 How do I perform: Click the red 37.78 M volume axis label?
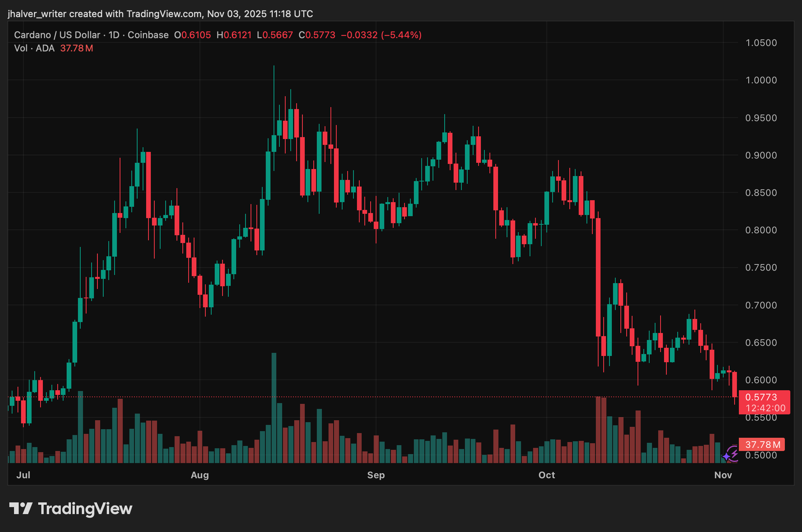click(x=762, y=444)
